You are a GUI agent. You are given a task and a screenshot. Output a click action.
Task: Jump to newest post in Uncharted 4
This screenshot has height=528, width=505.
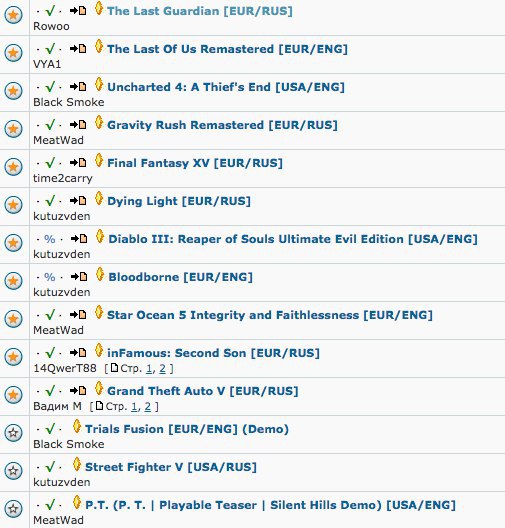pyautogui.click(x=78, y=87)
